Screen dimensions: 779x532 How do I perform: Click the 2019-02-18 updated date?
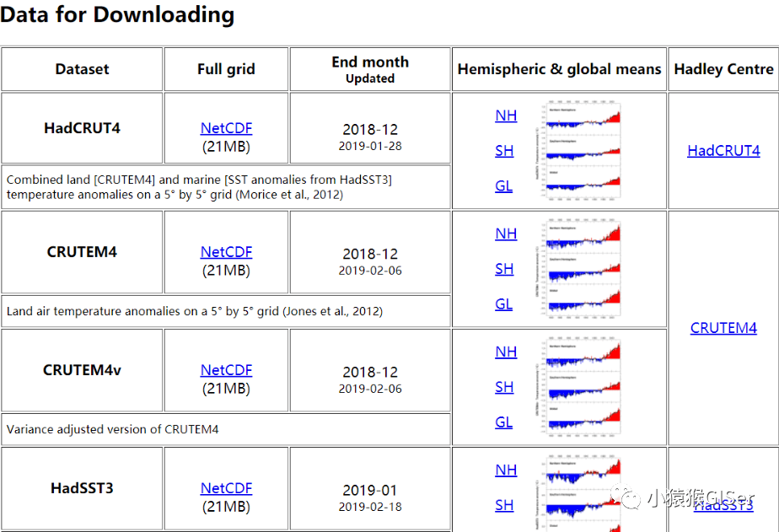click(x=370, y=507)
